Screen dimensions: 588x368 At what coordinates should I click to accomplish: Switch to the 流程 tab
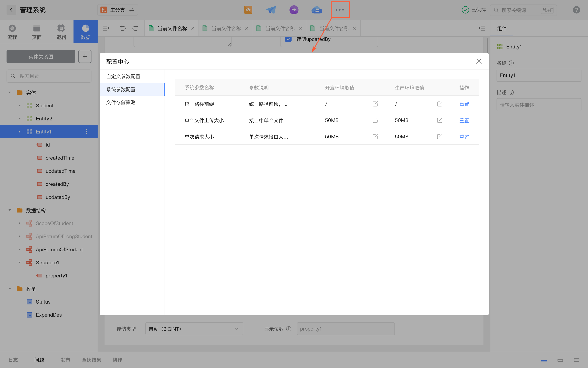pyautogui.click(x=12, y=32)
